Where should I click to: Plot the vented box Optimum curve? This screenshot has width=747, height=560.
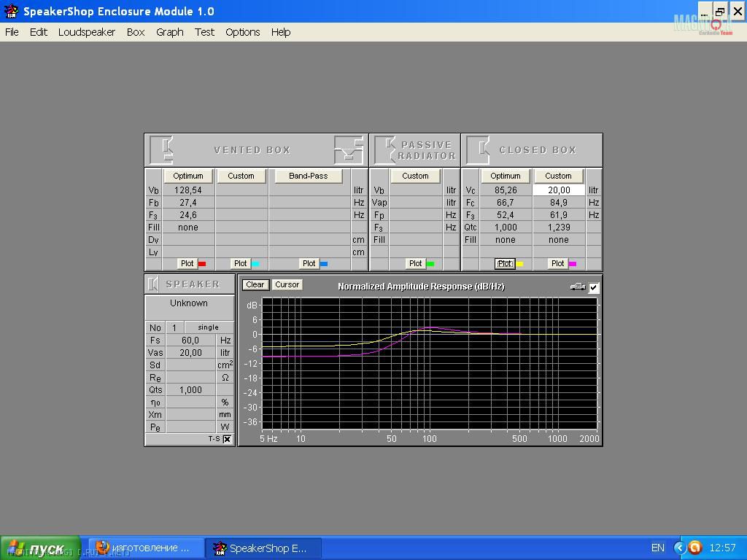tap(187, 263)
